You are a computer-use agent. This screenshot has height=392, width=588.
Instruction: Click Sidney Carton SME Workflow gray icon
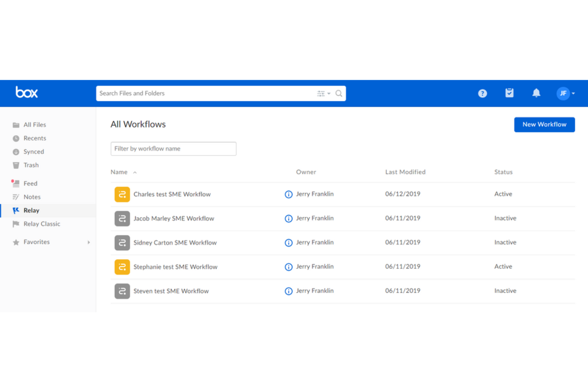point(122,243)
